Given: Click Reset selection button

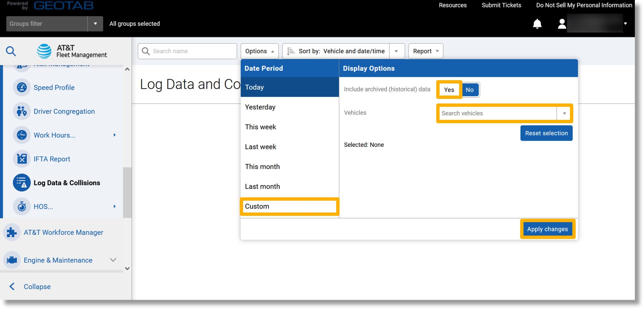Looking at the screenshot, I should pos(546,133).
